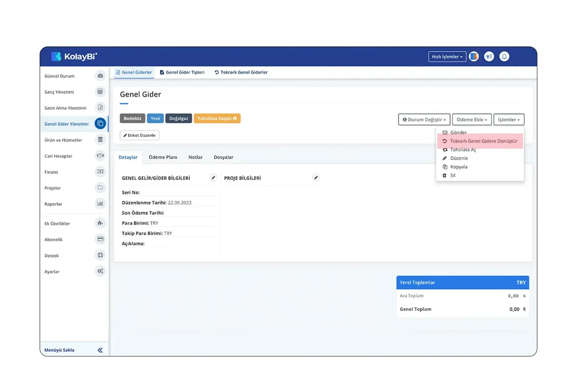
Task: Click the Satış Yönetimi calculator icon
Action: pyautogui.click(x=100, y=92)
